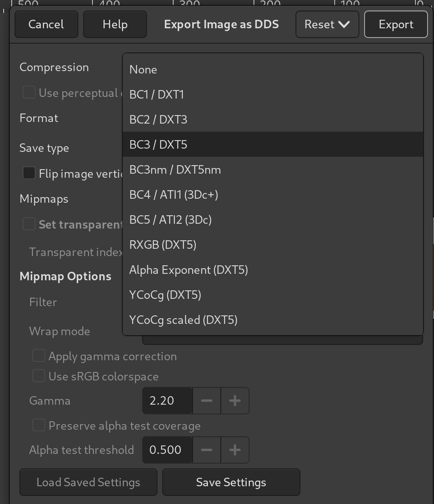Toggle Use sRGB colorspace checkbox
The height and width of the screenshot is (504, 434).
tap(39, 376)
